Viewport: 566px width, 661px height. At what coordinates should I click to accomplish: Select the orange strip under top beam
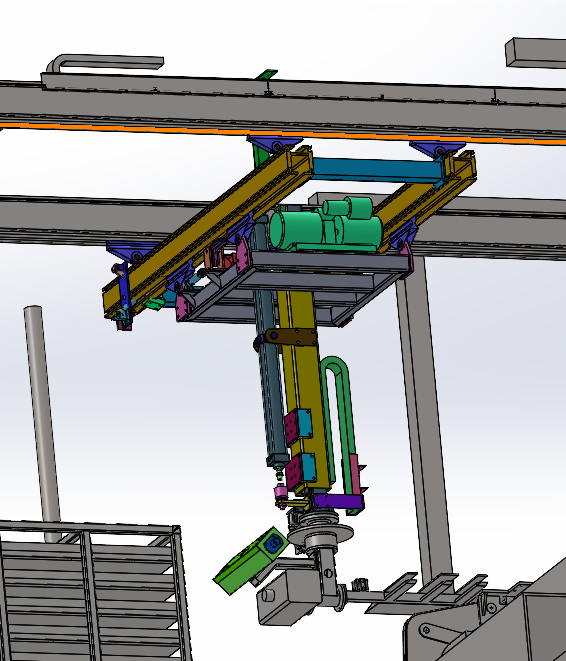pyautogui.click(x=283, y=133)
